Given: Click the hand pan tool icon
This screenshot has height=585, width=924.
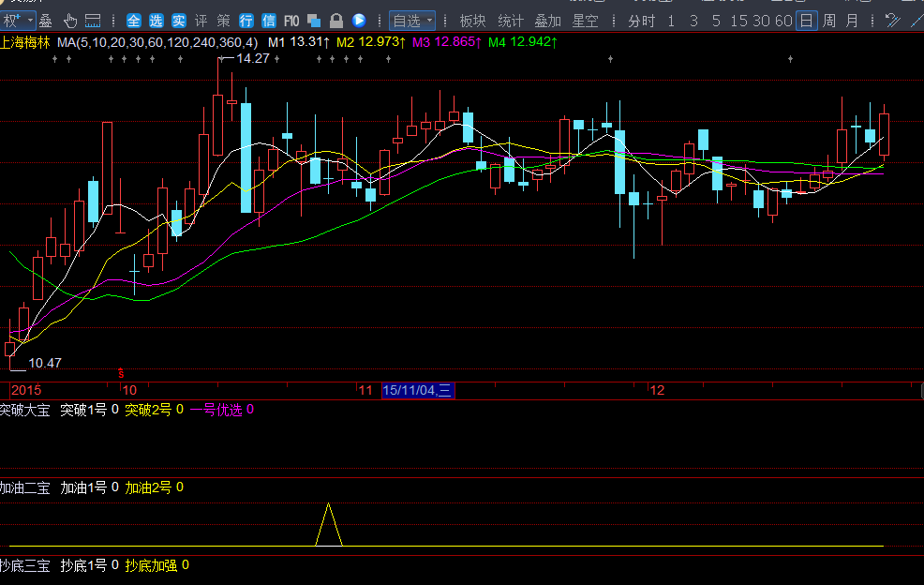Looking at the screenshot, I should coord(71,20).
